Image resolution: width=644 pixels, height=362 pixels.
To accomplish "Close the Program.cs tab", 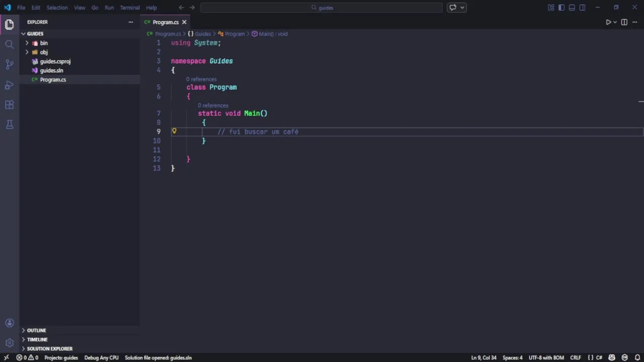I will (184, 22).
